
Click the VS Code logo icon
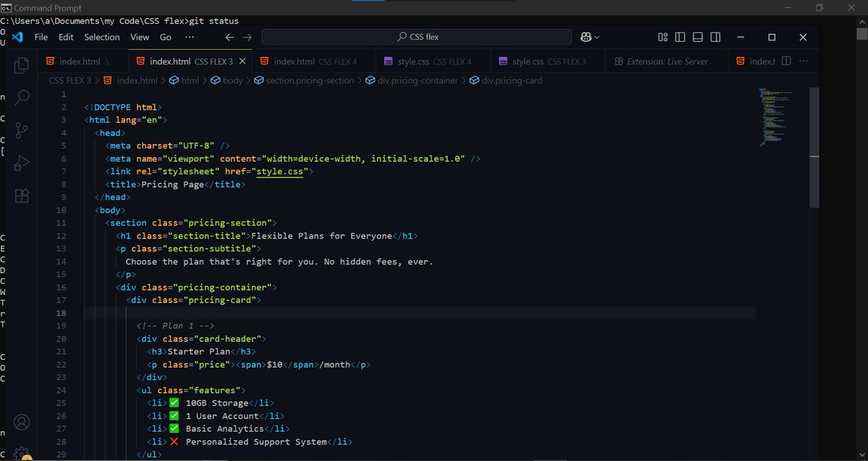[x=18, y=37]
